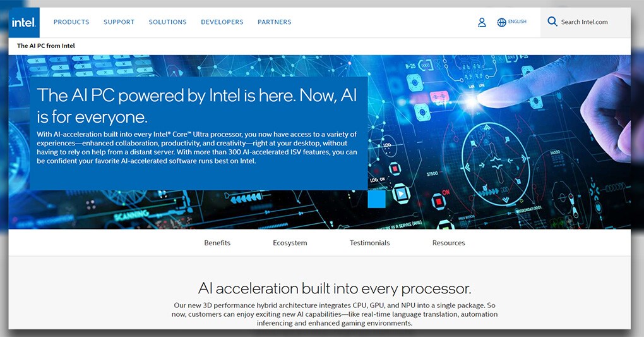The width and height of the screenshot is (644, 337).
Task: Click the AI PC powered by Intel headline
Action: pos(197,106)
